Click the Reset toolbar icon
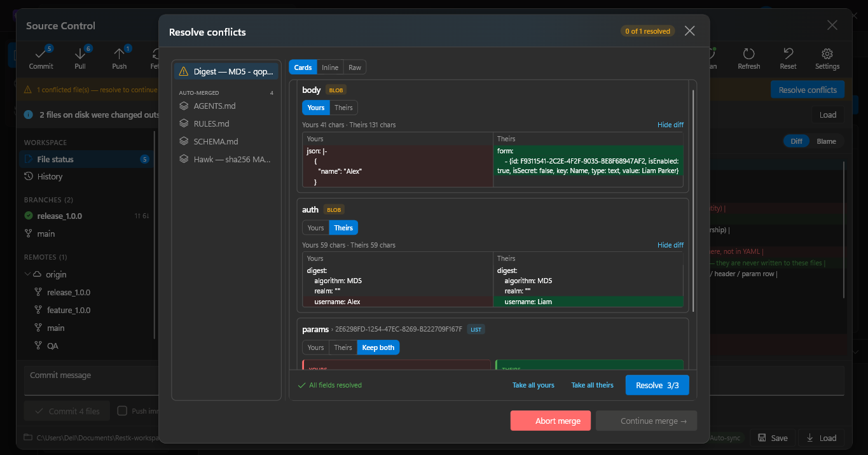This screenshot has width=868, height=455. (788, 58)
